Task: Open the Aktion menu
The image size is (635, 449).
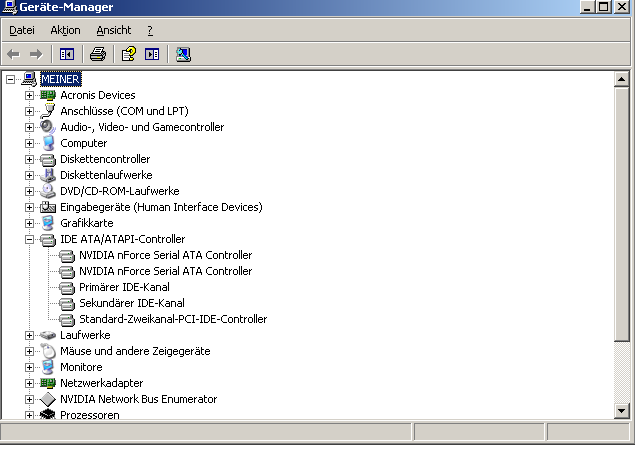Action: point(65,30)
